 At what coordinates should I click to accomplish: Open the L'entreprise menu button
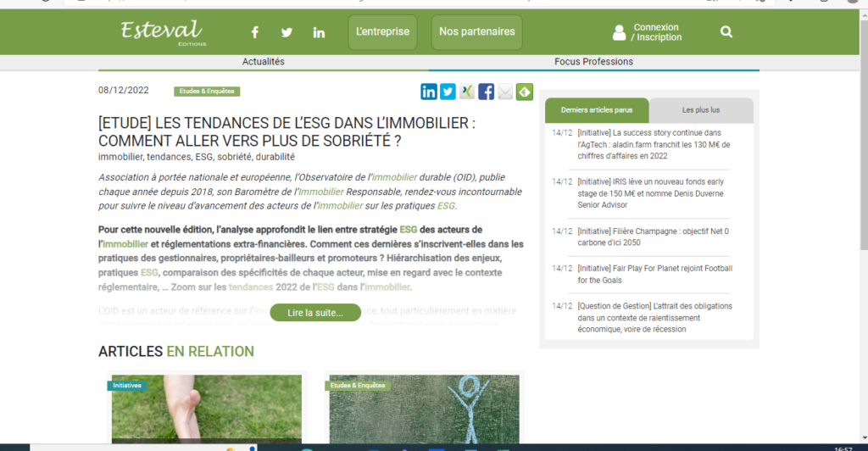point(382,32)
